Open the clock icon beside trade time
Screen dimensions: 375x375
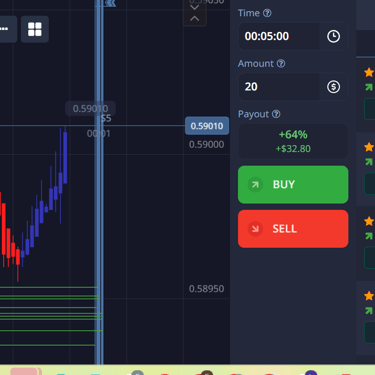pyautogui.click(x=333, y=36)
